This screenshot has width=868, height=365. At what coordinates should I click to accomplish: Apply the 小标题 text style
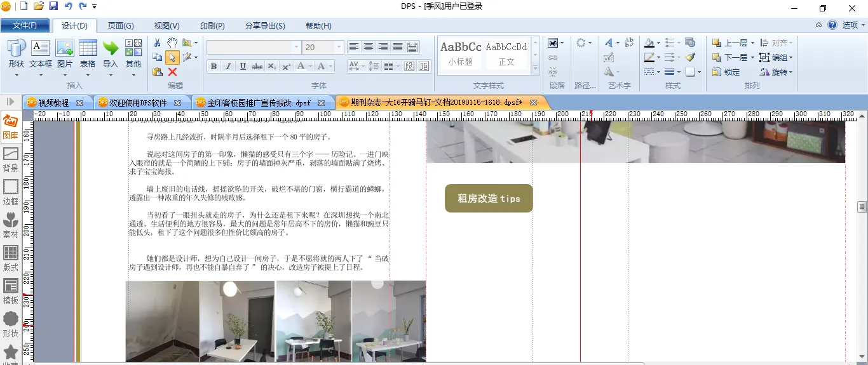pyautogui.click(x=461, y=53)
